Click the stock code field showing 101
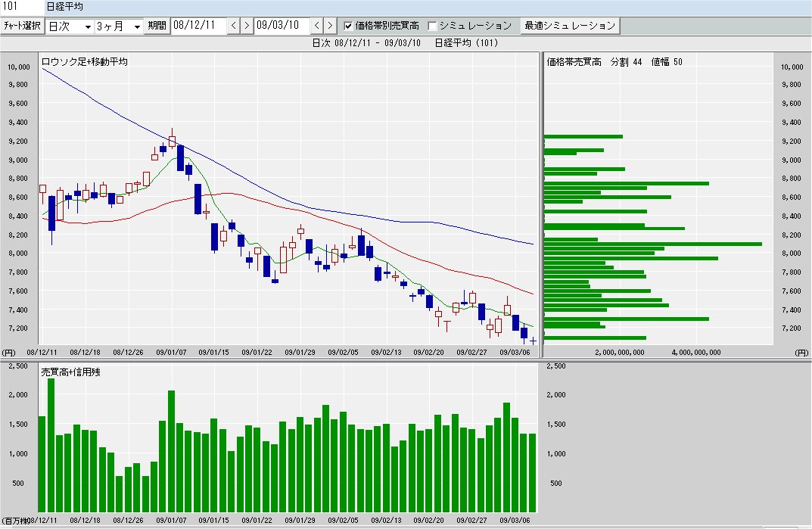The image size is (812, 529). pyautogui.click(x=20, y=6)
